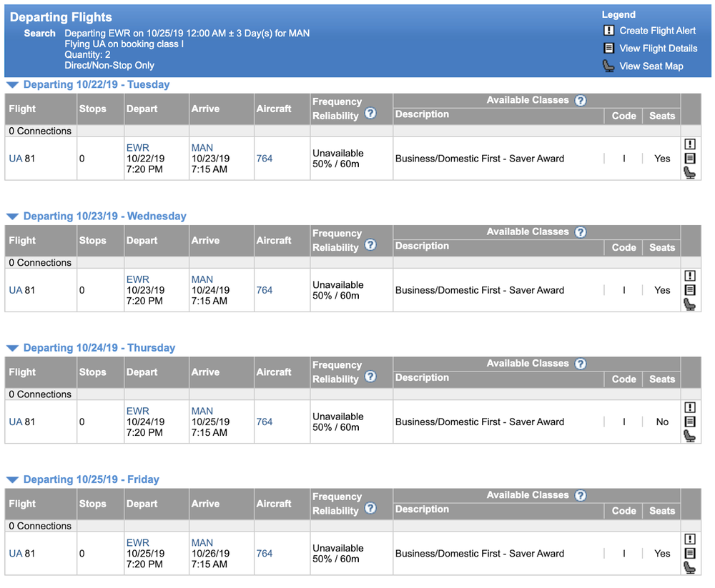Click help icon beside Available Classes, Tuesday table
The height and width of the screenshot is (588, 715).
(x=581, y=101)
